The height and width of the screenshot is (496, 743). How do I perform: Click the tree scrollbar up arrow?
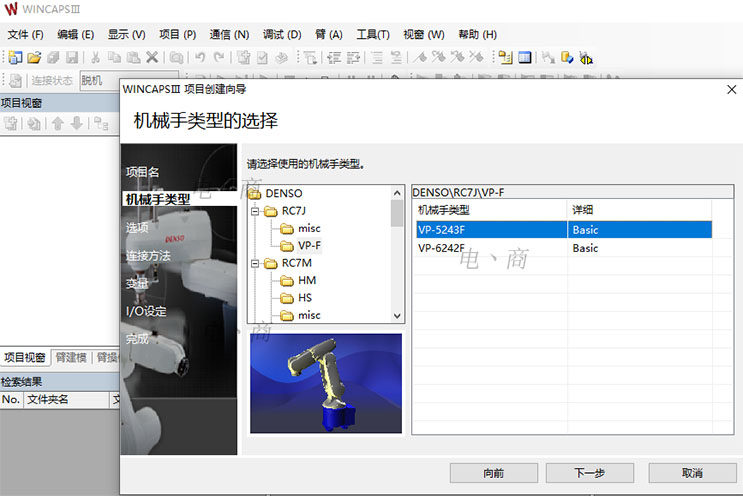(397, 193)
